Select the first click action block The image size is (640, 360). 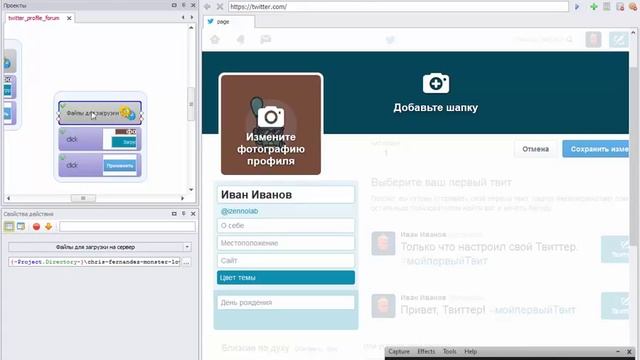coord(100,139)
